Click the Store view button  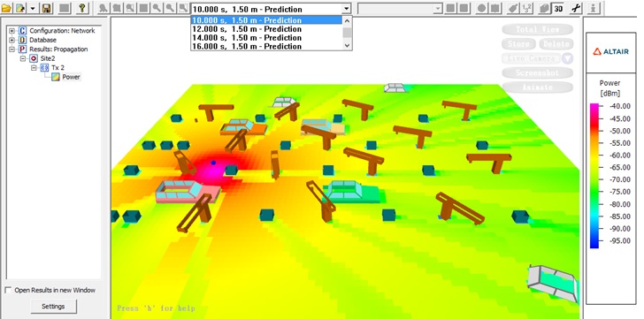(x=518, y=44)
